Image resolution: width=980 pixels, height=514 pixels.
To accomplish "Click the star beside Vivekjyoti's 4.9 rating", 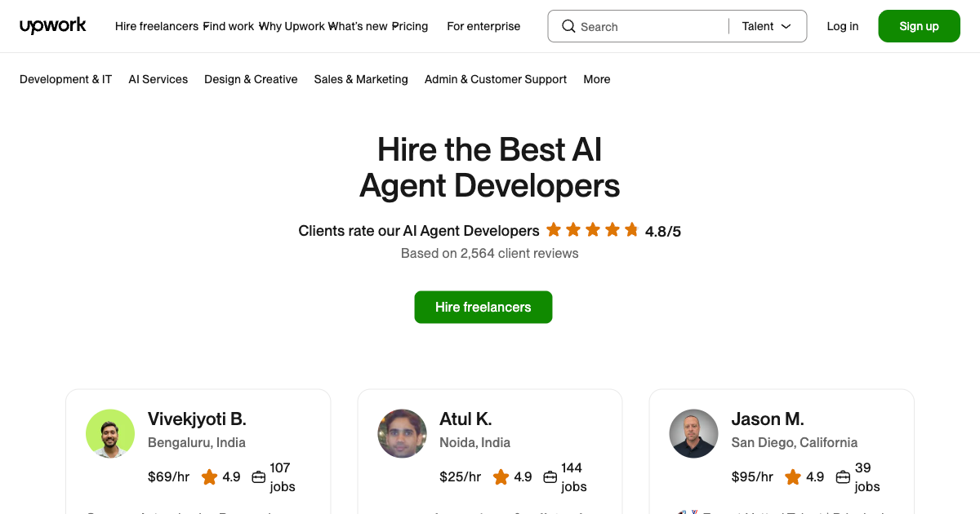I will pos(208,476).
